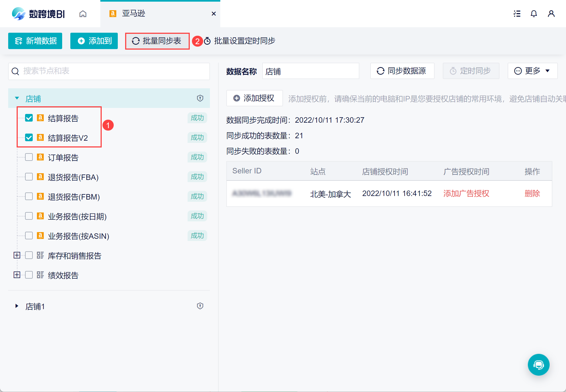The width and height of the screenshot is (566, 392).
Task: Click shield icon next to 店铺 node
Action: click(200, 98)
